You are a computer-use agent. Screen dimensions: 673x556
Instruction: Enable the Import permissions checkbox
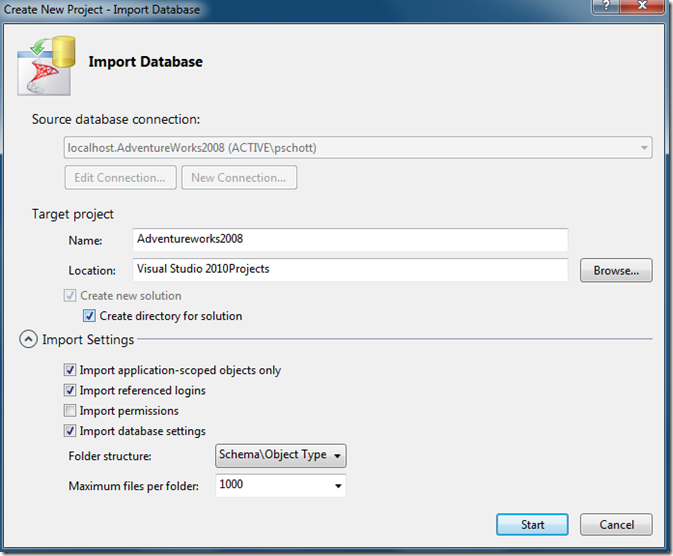[70, 411]
